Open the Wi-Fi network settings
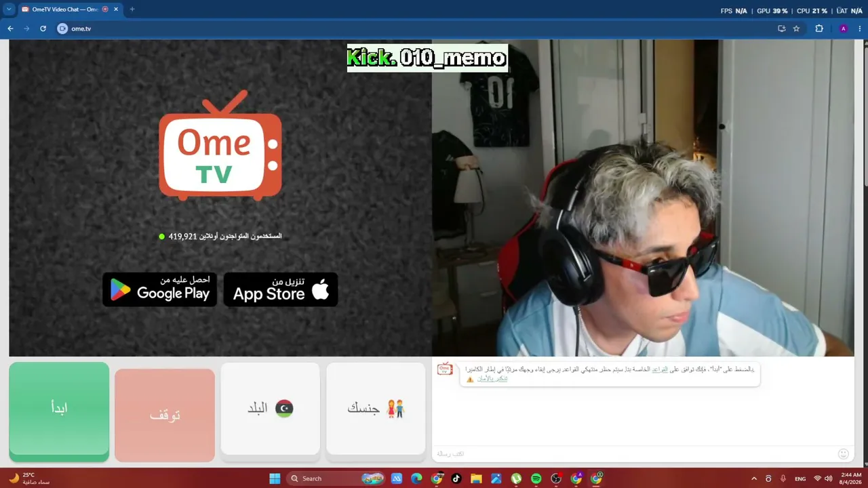 [817, 479]
